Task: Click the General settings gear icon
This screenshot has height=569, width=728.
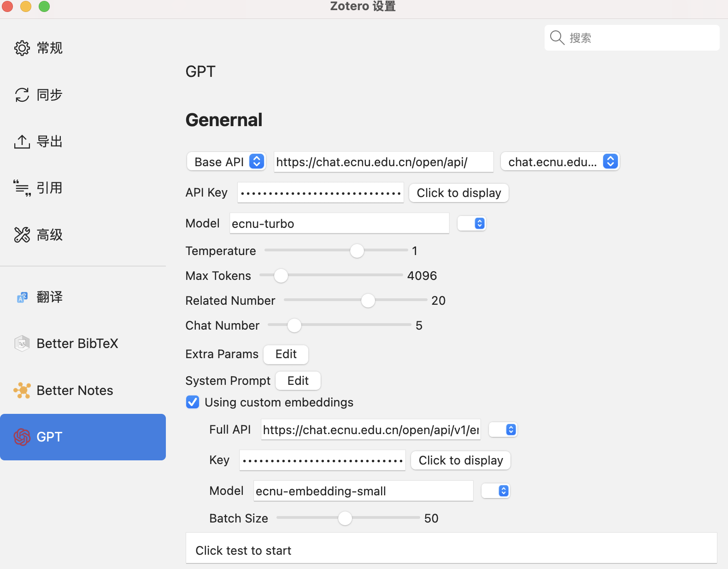Action: [x=22, y=48]
